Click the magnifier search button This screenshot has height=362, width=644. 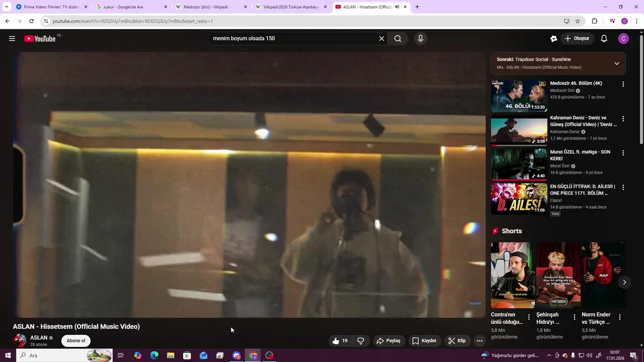pyautogui.click(x=397, y=39)
